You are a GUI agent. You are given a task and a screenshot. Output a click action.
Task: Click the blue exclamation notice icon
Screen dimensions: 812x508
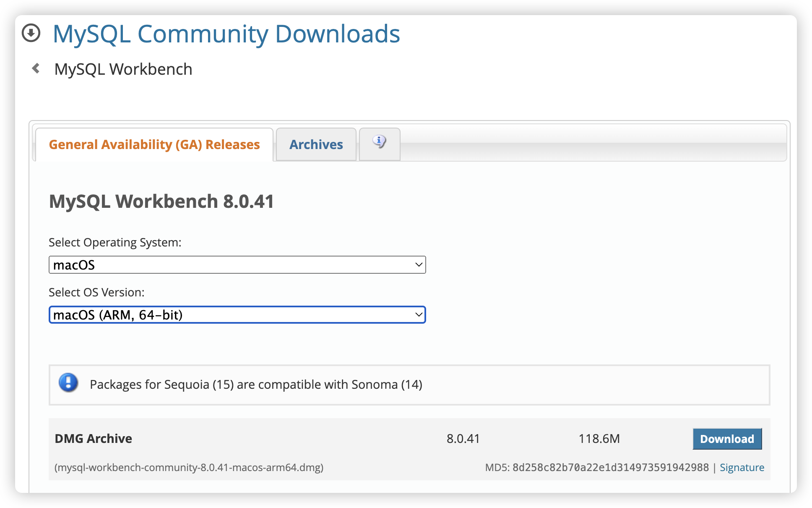pyautogui.click(x=68, y=383)
